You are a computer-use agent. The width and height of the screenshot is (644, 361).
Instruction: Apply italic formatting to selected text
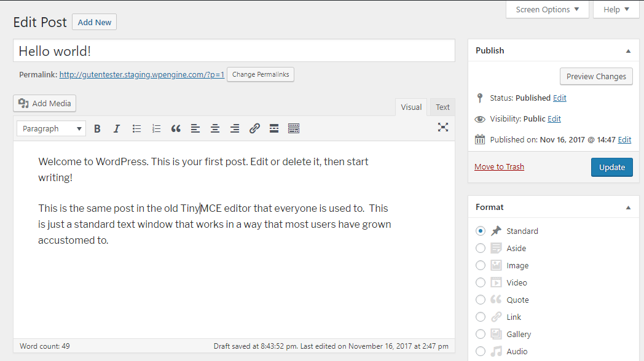coord(117,128)
